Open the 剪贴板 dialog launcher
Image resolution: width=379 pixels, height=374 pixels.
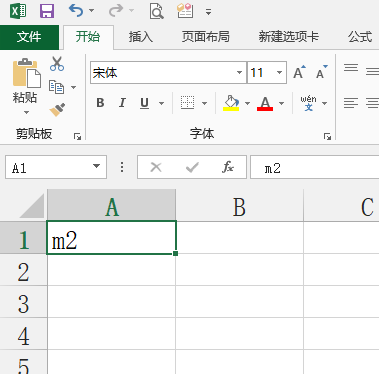click(x=78, y=136)
